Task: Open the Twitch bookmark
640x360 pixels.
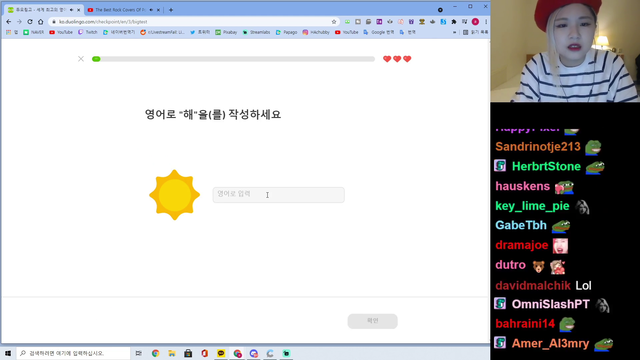Action: pyautogui.click(x=88, y=32)
